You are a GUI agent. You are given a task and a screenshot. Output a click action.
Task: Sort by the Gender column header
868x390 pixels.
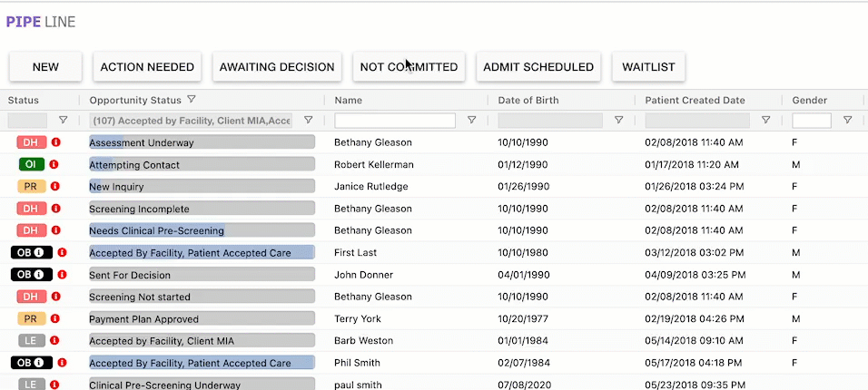click(x=810, y=100)
